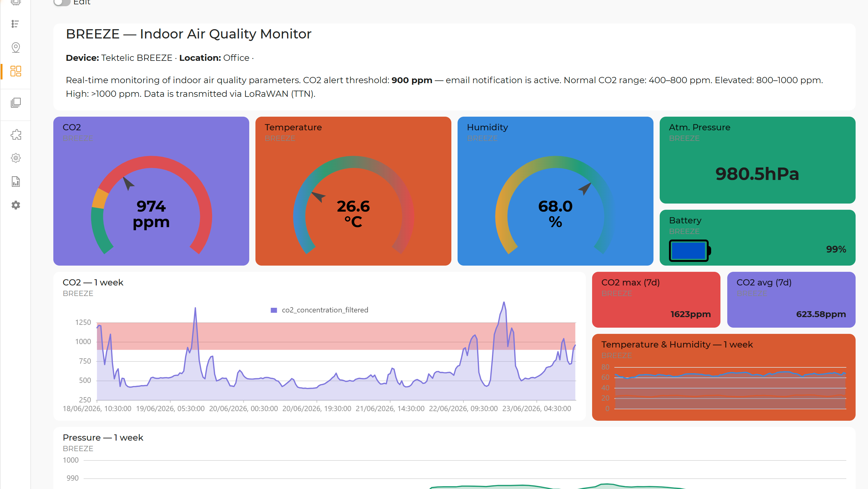Image resolution: width=868 pixels, height=489 pixels.
Task: Click the 80 axis label in temperature chart
Action: [605, 367]
